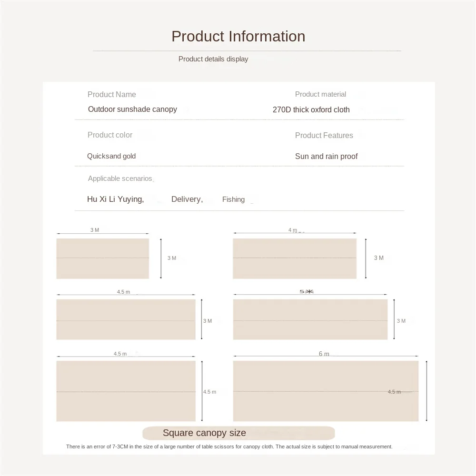
Task: Click the 3 M by 3 M canopy swatch
Action: 102,258
